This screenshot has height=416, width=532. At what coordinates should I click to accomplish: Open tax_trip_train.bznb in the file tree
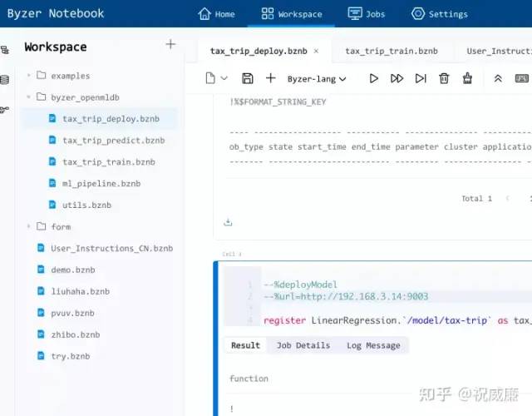pos(109,162)
